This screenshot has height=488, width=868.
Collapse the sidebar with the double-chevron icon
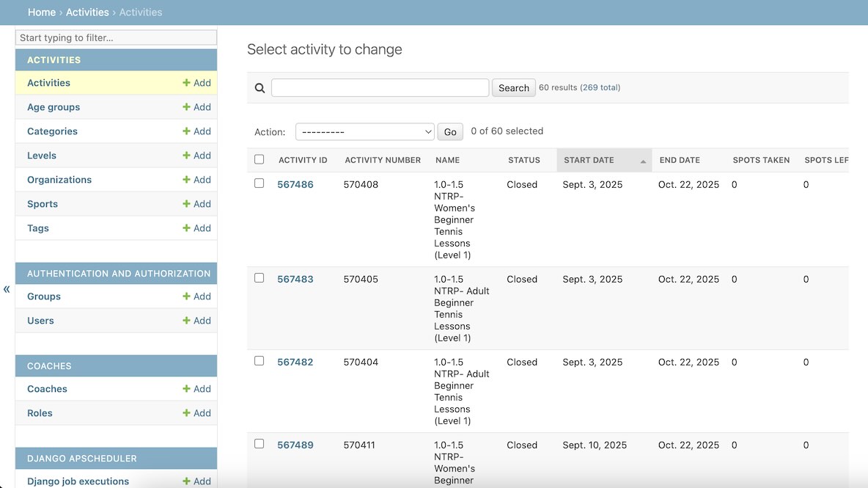pyautogui.click(x=7, y=289)
